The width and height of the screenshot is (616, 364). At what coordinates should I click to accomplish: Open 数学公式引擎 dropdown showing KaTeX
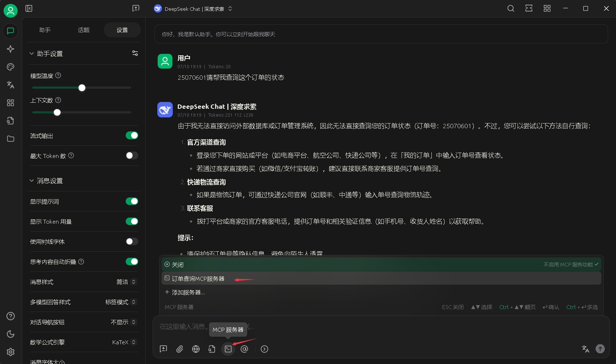[124, 342]
